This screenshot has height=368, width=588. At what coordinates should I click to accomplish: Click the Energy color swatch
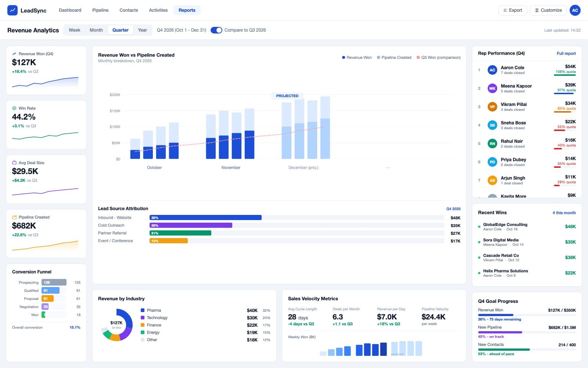pos(143,332)
